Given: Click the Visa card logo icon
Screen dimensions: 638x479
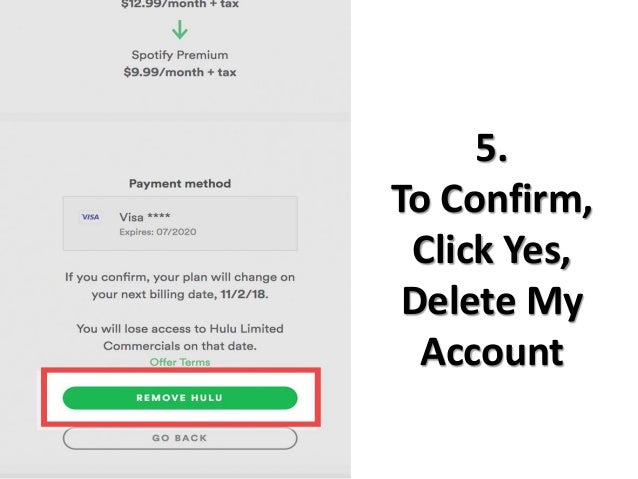Looking at the screenshot, I should pyautogui.click(x=90, y=217).
